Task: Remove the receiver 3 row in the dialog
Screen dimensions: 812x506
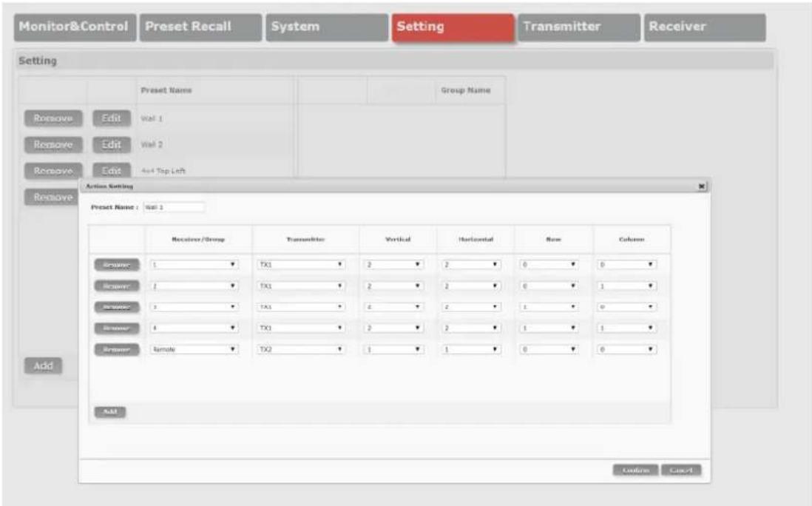Action: click(117, 307)
